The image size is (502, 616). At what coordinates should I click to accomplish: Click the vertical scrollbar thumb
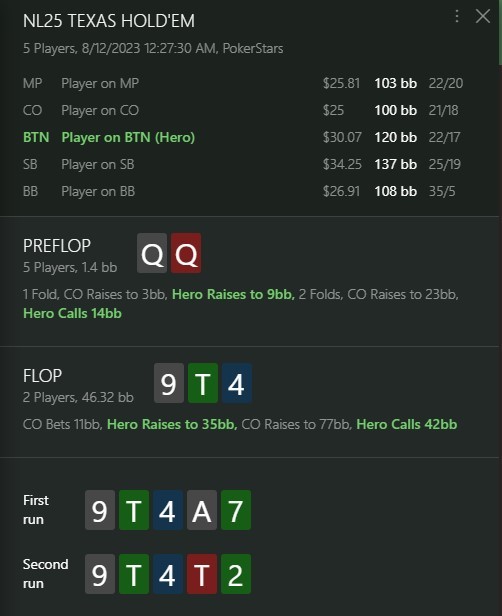[x=500, y=32]
